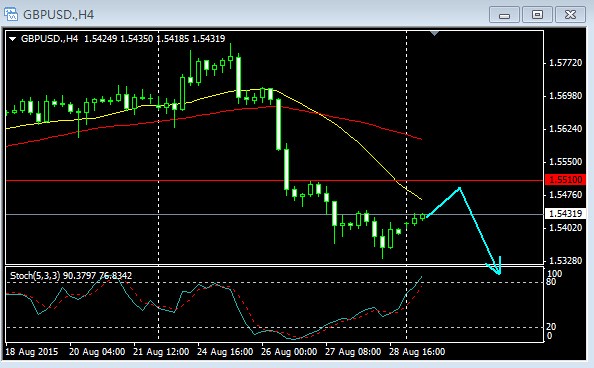Viewport: 594px width, 368px height.
Task: Click the 1.56240 price scale value
Action: click(x=565, y=129)
